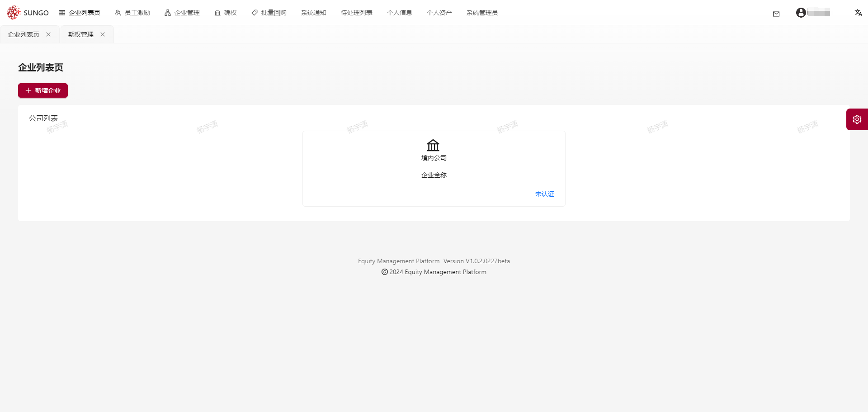Viewport: 868px width, 412px height.
Task: Select the 境内公司 card label
Action: (x=434, y=158)
